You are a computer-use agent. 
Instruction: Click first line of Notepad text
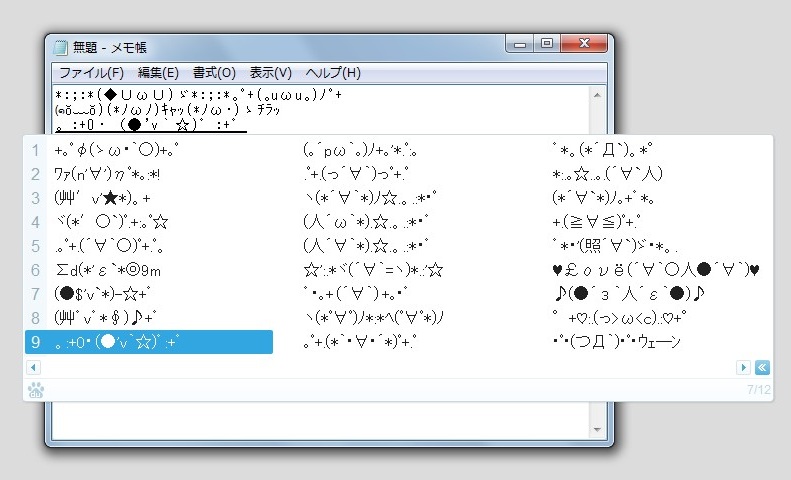pyautogui.click(x=198, y=95)
